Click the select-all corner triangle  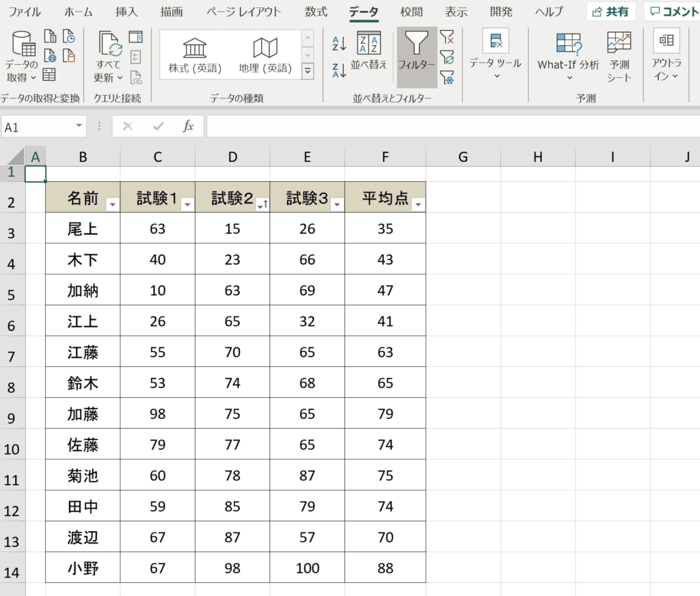16,157
